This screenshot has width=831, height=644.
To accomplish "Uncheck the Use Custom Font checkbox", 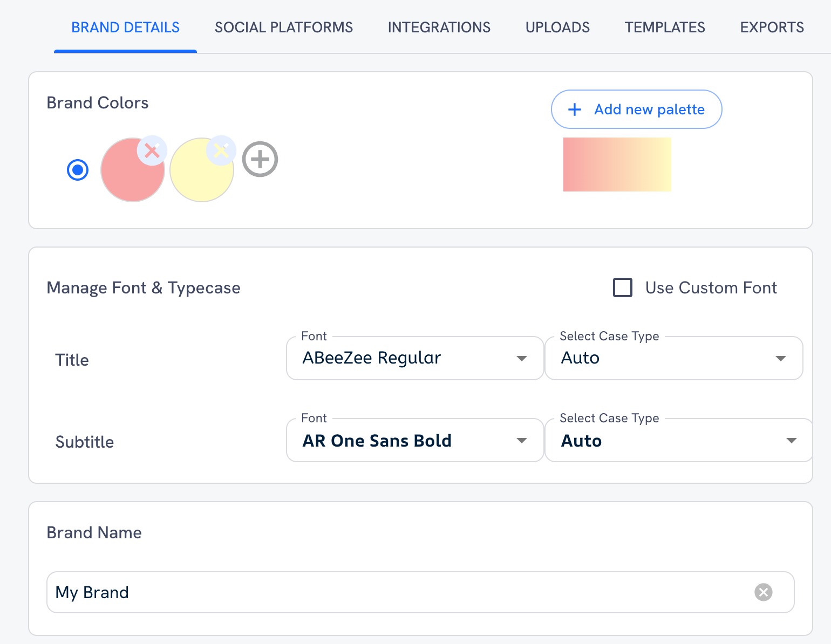I will click(x=623, y=287).
